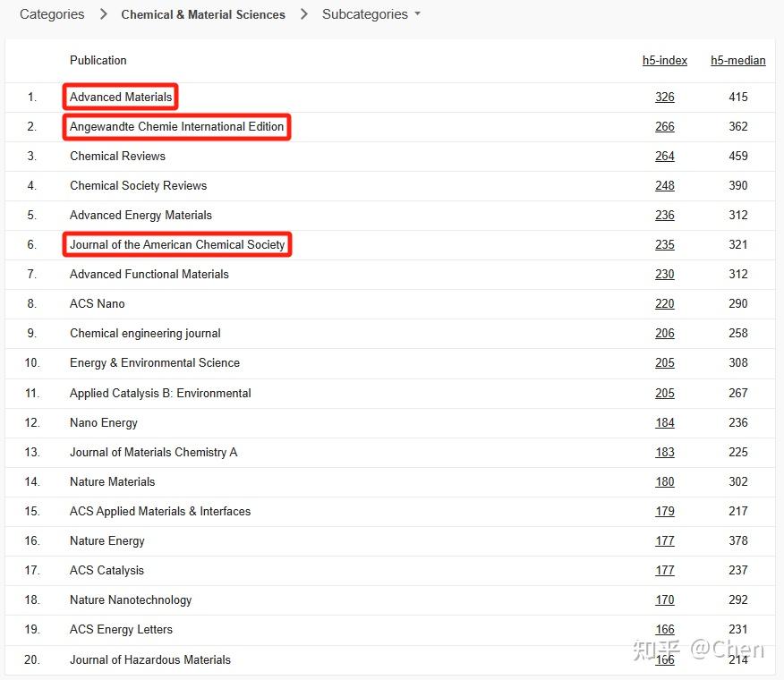
Task: Select the Nature Energy publication name
Action: tap(107, 540)
